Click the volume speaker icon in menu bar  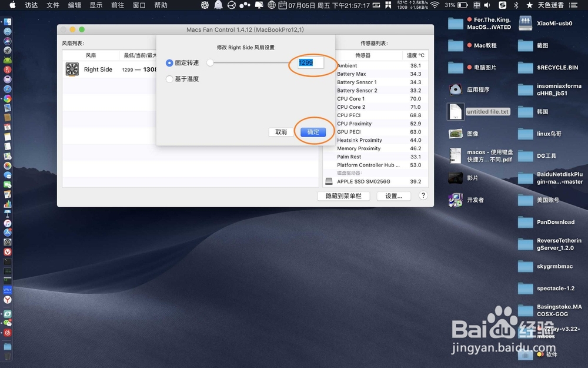click(x=487, y=5)
